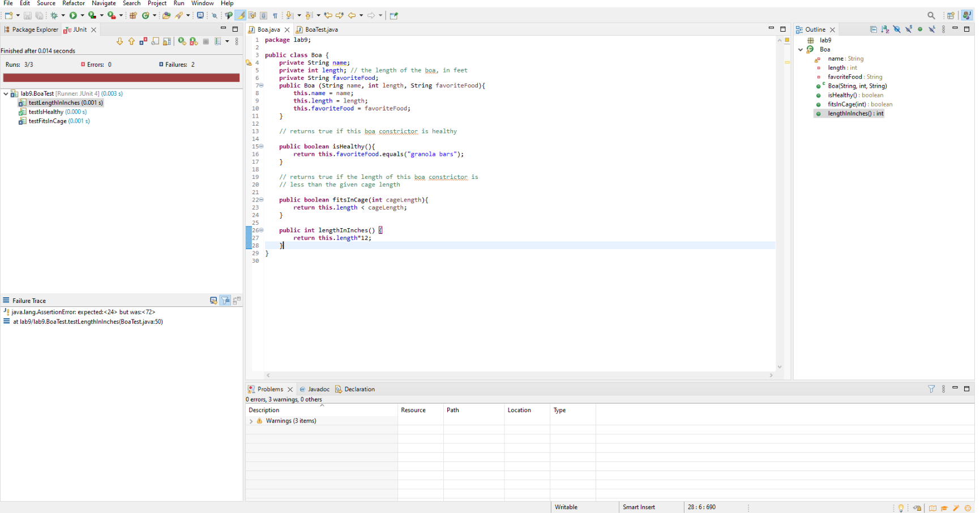This screenshot has width=980, height=513.
Task: Click Problems view filter icon
Action: (931, 389)
